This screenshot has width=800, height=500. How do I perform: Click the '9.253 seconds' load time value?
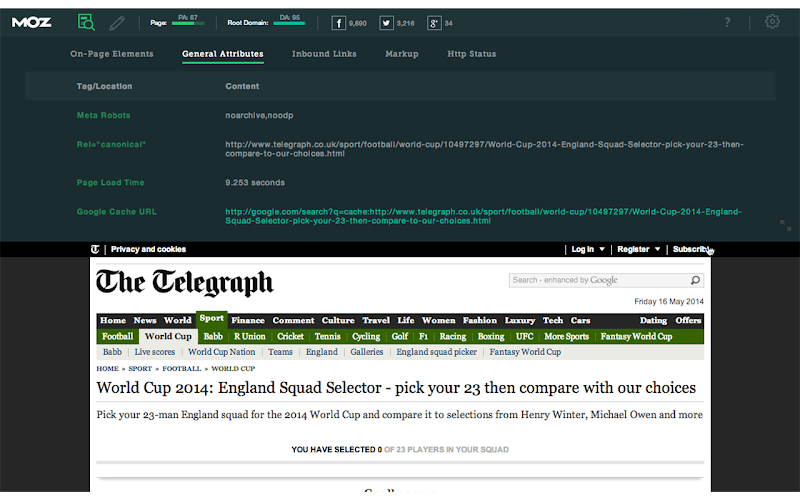255,183
